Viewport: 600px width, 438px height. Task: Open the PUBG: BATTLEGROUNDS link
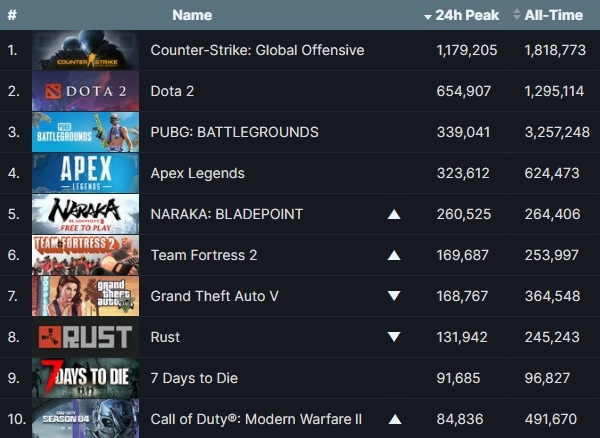235,132
